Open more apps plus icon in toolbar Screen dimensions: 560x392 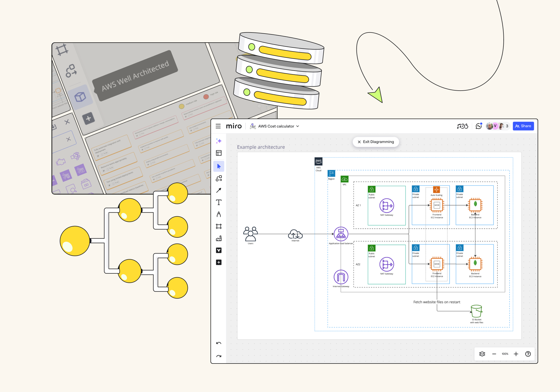coord(219,262)
